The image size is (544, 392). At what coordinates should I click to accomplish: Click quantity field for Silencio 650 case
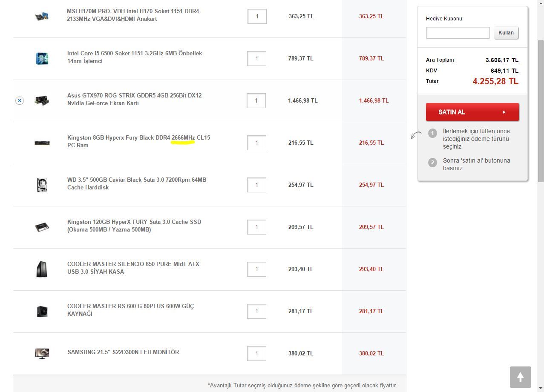(x=256, y=269)
